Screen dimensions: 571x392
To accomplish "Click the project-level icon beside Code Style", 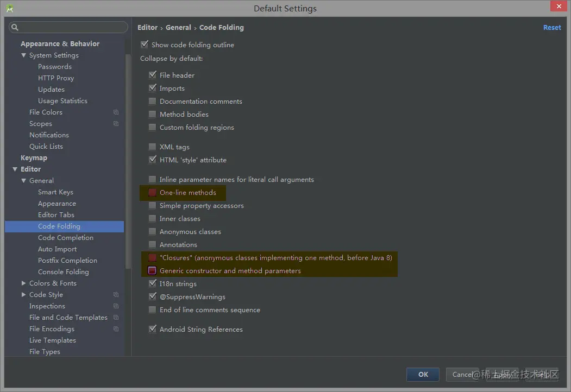I will (x=116, y=294).
